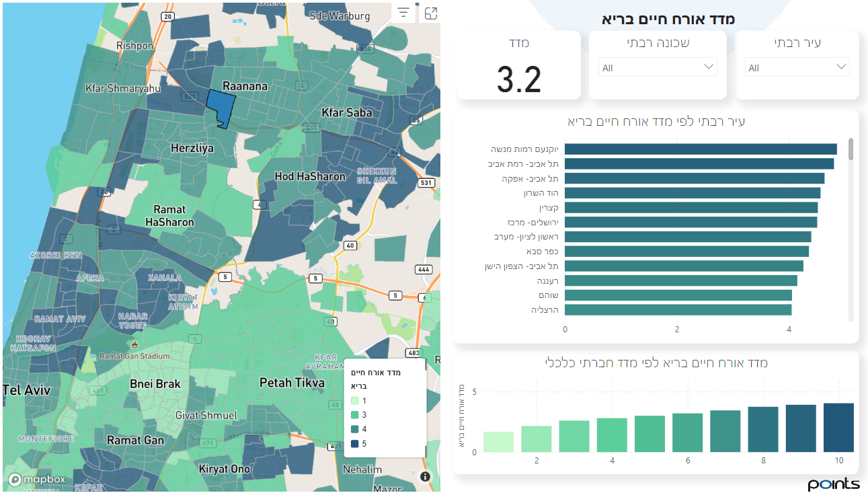Click the route 531 road shield near Kfar Saba
868x493 pixels.
click(x=425, y=182)
